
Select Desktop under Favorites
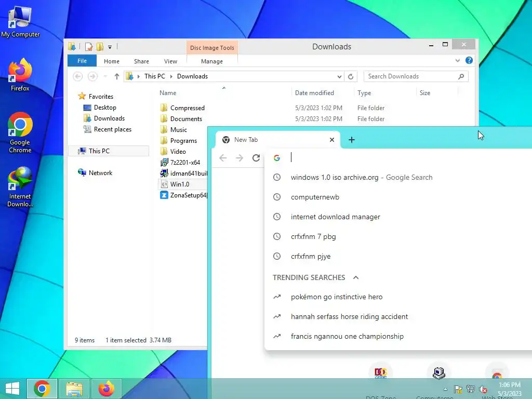[105, 107]
